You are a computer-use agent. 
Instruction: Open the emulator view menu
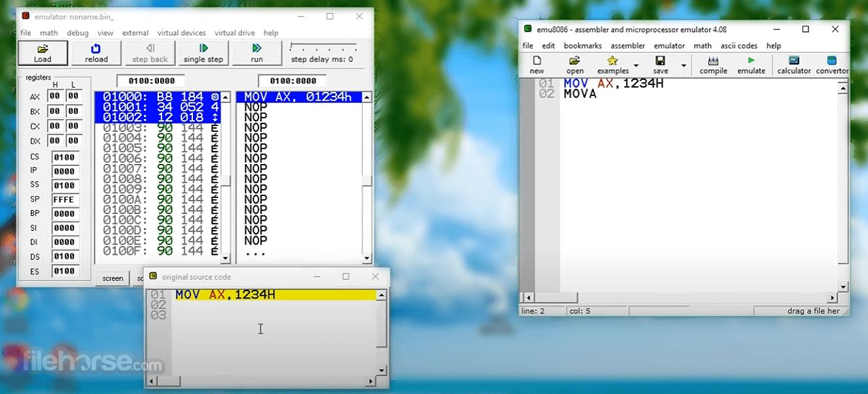[x=105, y=33]
